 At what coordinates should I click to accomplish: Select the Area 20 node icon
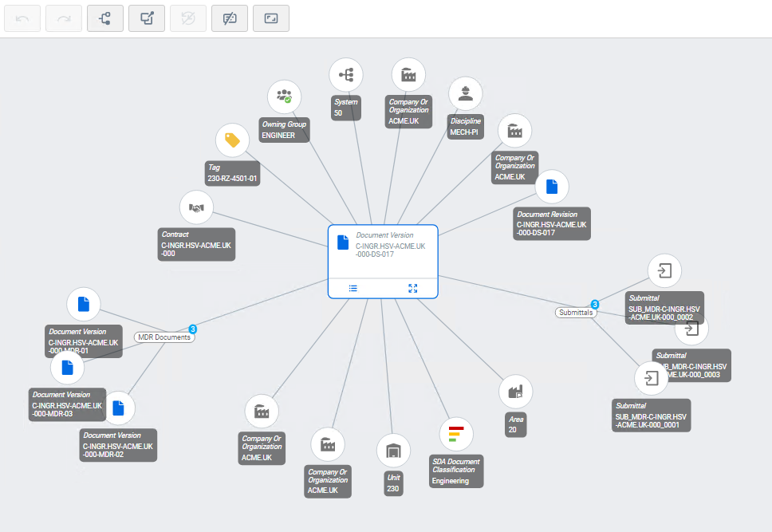(x=515, y=392)
